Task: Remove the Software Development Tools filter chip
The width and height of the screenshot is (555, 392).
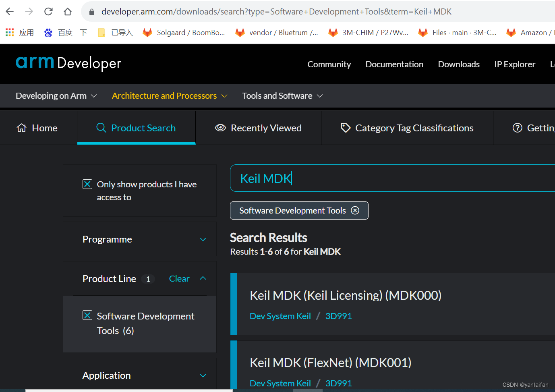Action: click(x=355, y=210)
